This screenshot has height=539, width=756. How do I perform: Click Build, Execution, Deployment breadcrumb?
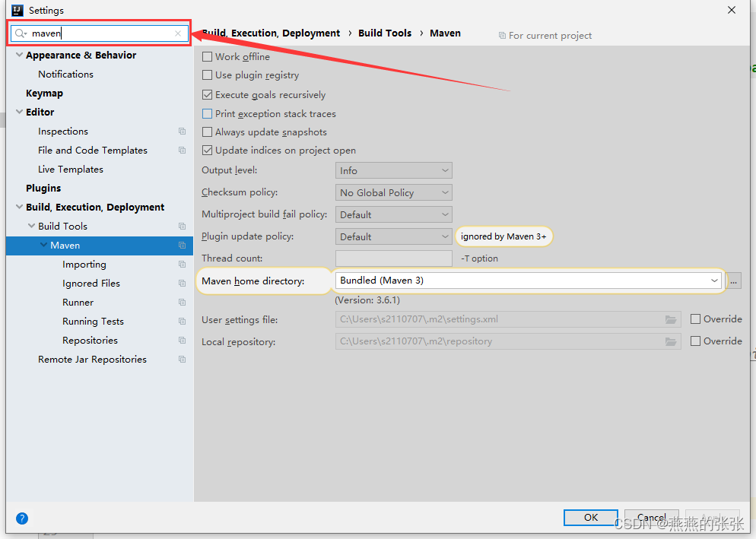pyautogui.click(x=271, y=33)
